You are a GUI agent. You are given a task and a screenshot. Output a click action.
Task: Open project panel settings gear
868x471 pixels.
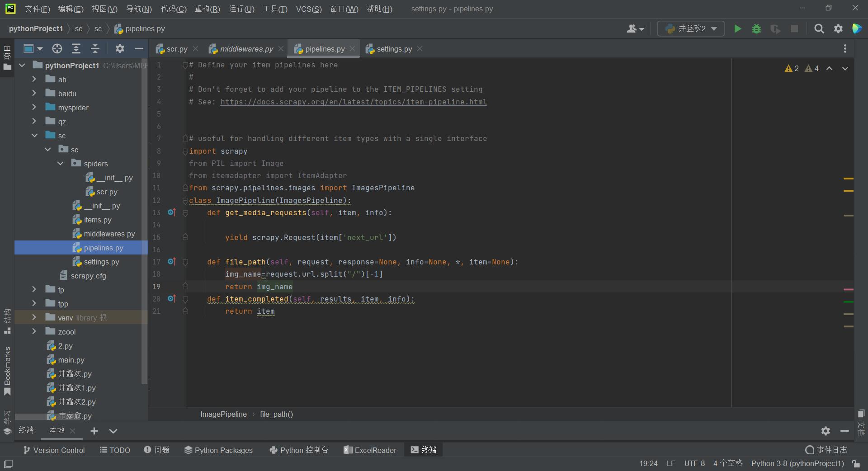[x=120, y=49]
